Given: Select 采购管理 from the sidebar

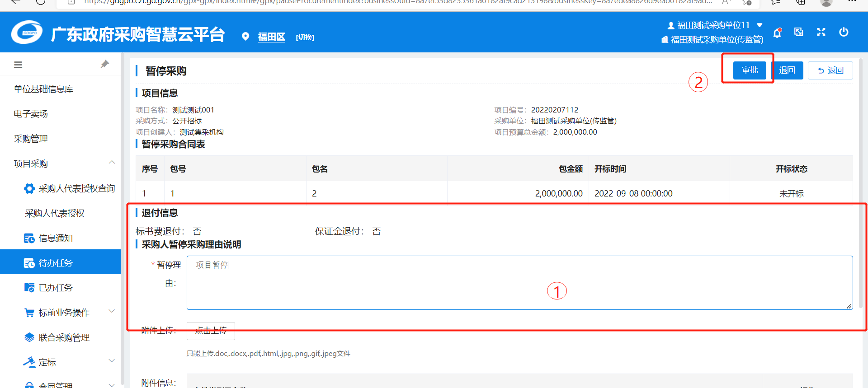Looking at the screenshot, I should pyautogui.click(x=31, y=139).
